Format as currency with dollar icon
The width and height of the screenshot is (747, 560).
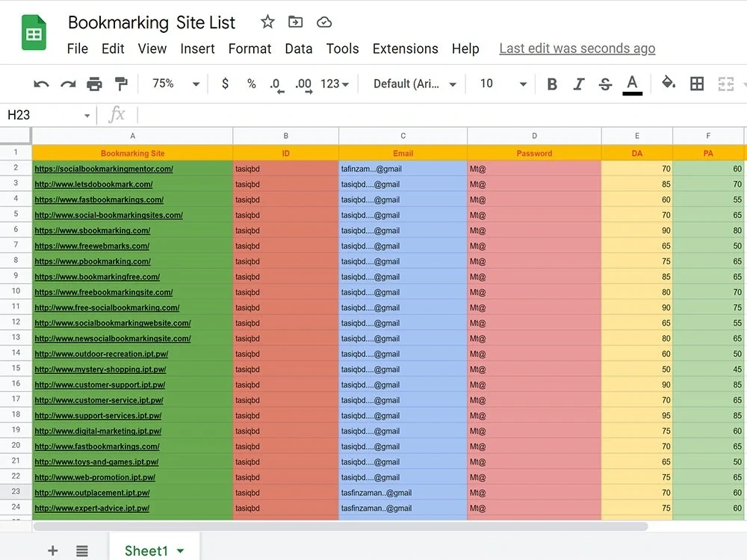coord(226,84)
